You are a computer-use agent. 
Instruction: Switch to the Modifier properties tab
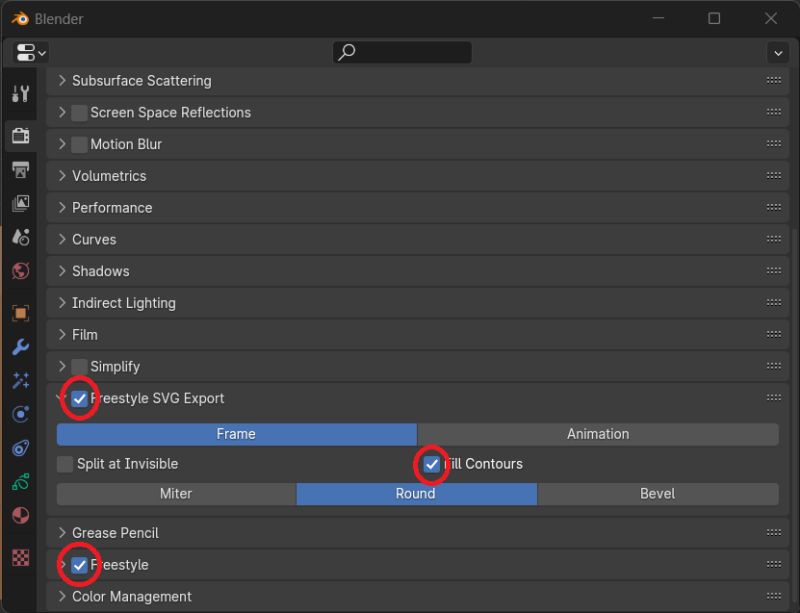[20, 347]
